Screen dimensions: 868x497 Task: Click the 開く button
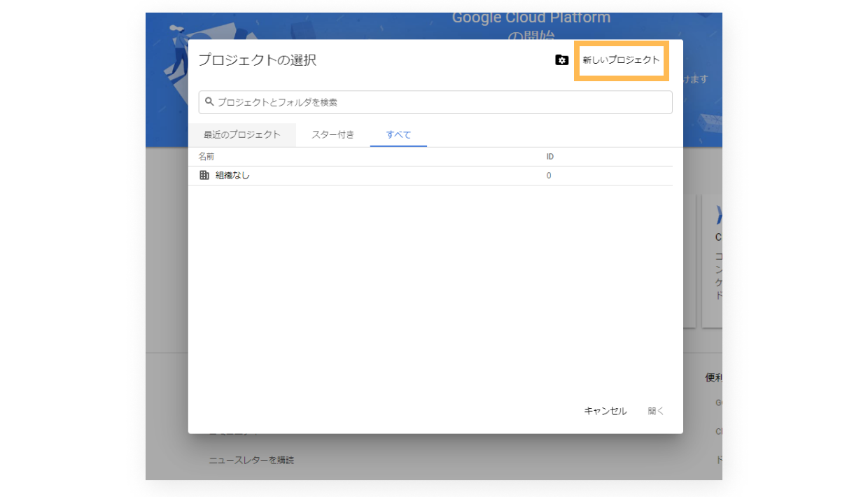(655, 411)
